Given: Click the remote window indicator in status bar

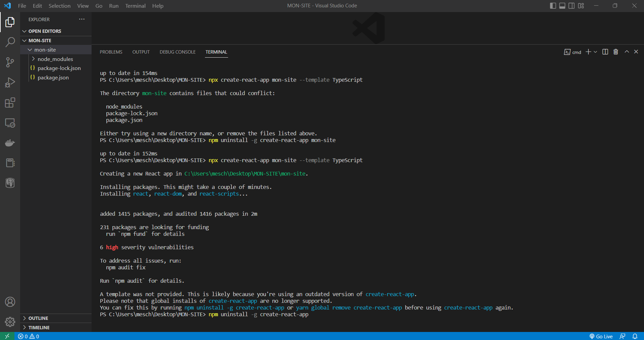Looking at the screenshot, I should click(7, 336).
